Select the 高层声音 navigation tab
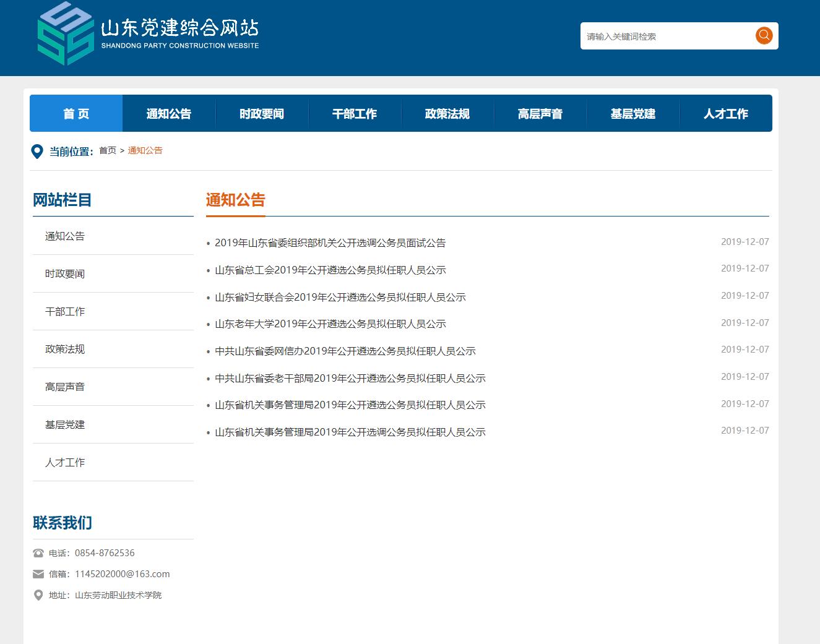 (540, 113)
